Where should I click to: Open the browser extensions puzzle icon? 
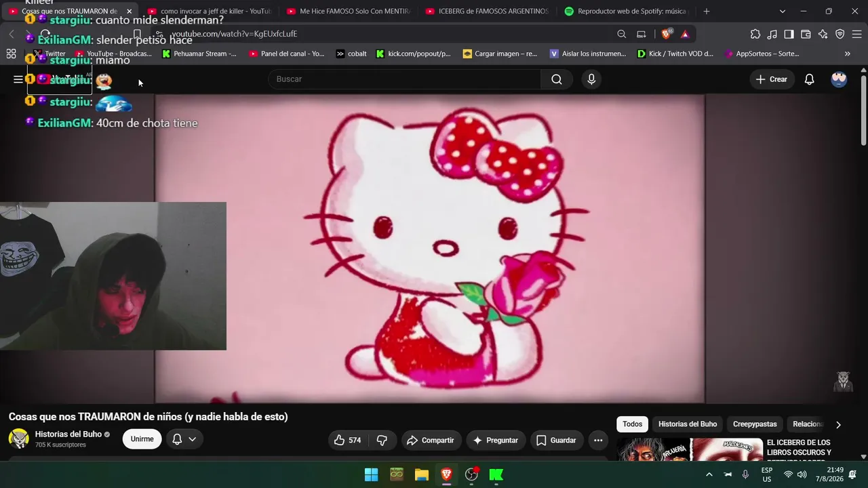(755, 34)
